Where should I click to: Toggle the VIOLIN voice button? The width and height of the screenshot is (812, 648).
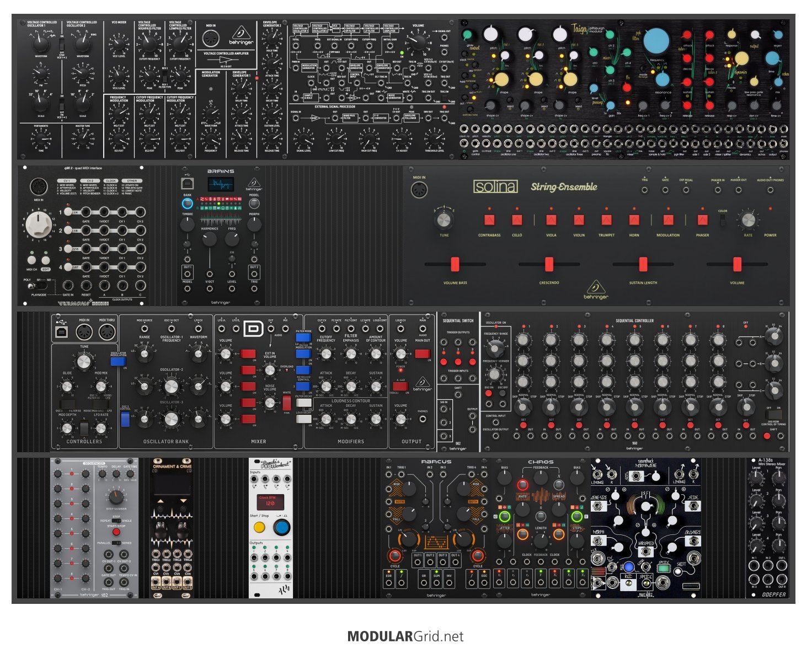click(579, 220)
